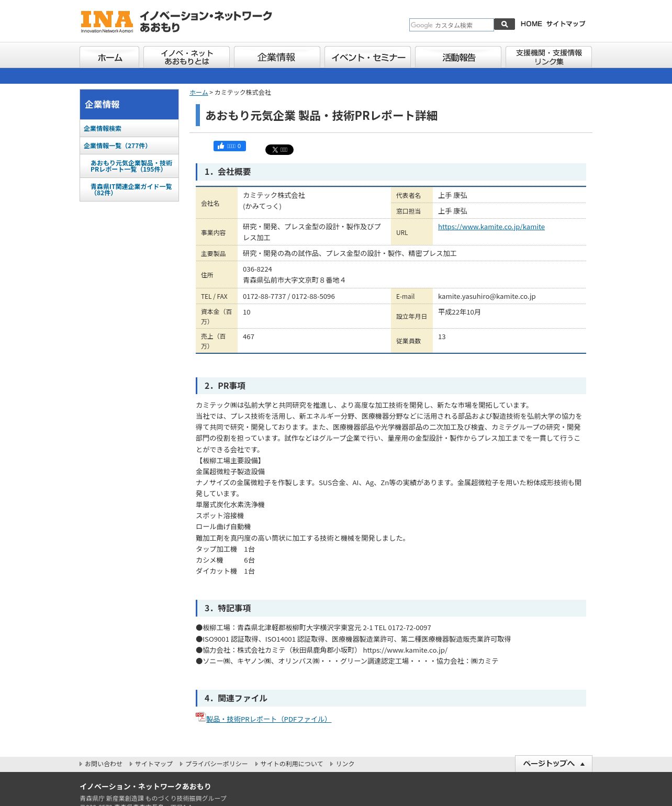
Task: Open the kamite.co.jp/kamite URL link
Action: [491, 227]
